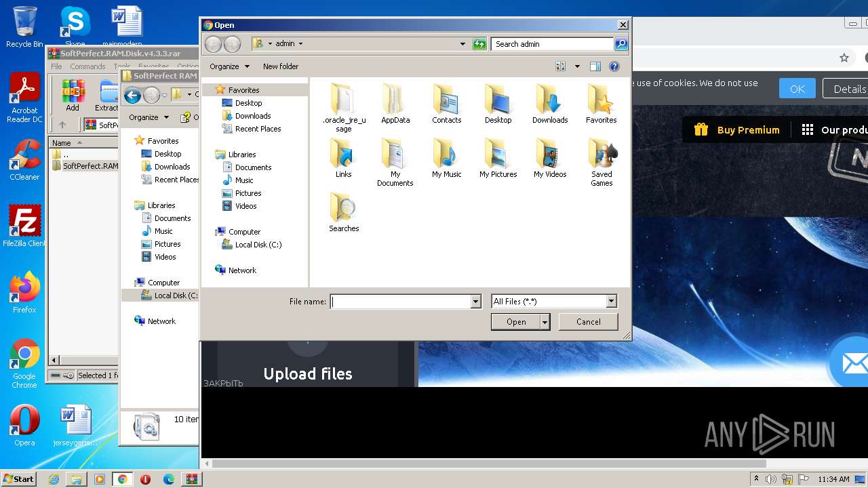This screenshot has width=868, height=488.
Task: Click WinRAR Add toolbar icon
Action: pos(73,96)
